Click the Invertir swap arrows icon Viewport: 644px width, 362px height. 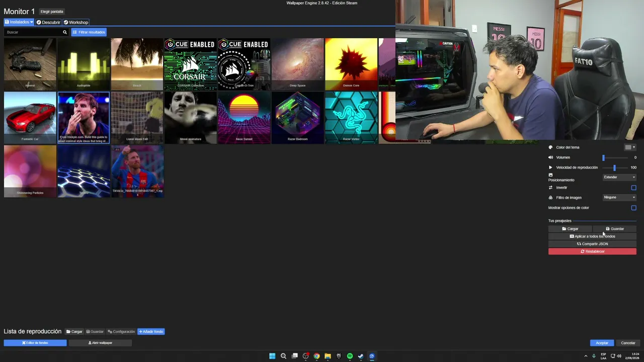click(x=550, y=188)
